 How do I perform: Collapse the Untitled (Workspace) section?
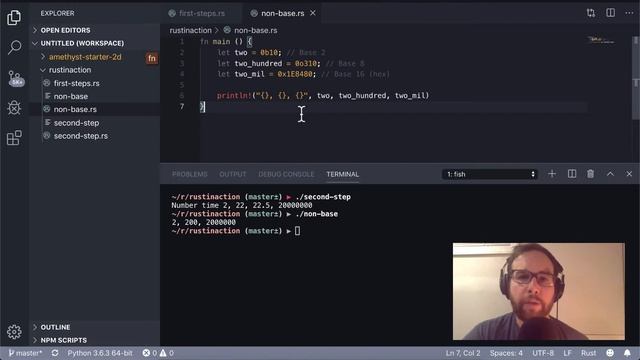[95, 43]
